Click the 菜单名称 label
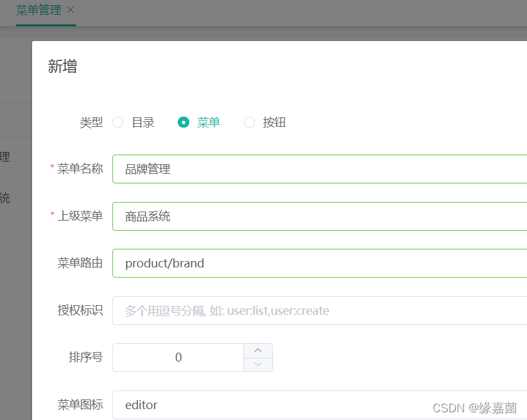Screen dimensions: 527x420 (80, 169)
